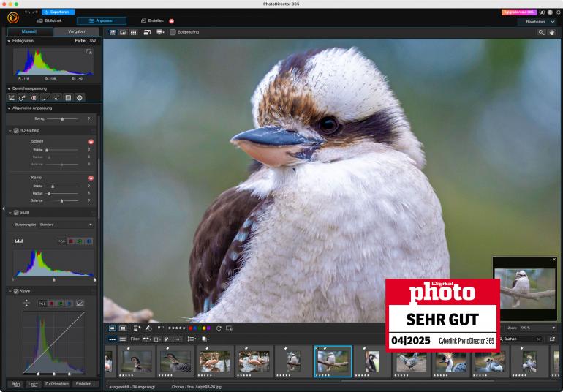The width and height of the screenshot is (563, 392).
Task: Select the red channel in Stufe
Action: pyautogui.click(x=71, y=241)
